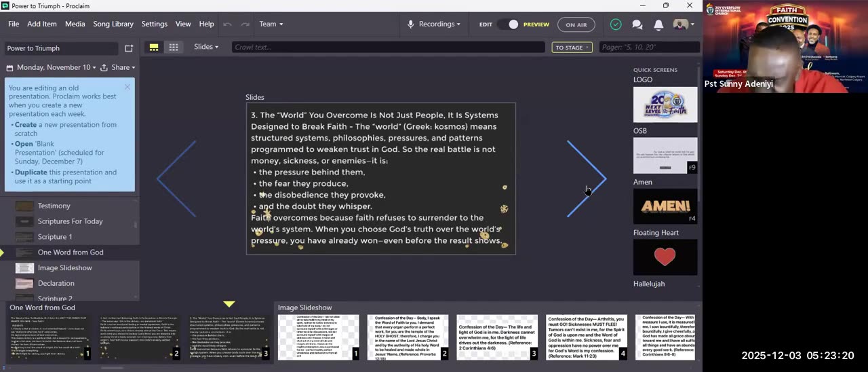The height and width of the screenshot is (372, 868).
Task: Open the Monday, November 10 date dropdown
Action: coord(51,67)
